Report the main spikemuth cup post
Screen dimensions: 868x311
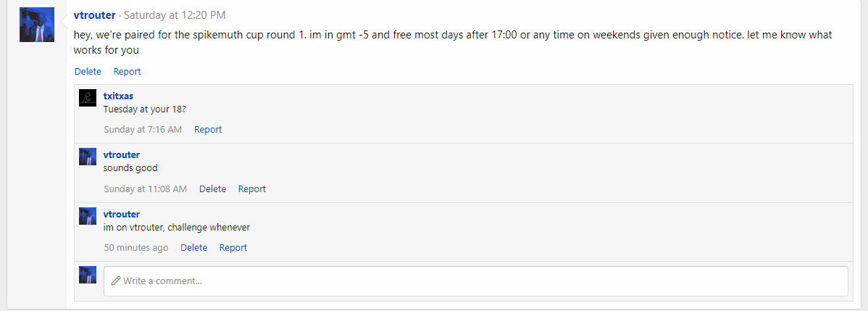click(x=127, y=72)
